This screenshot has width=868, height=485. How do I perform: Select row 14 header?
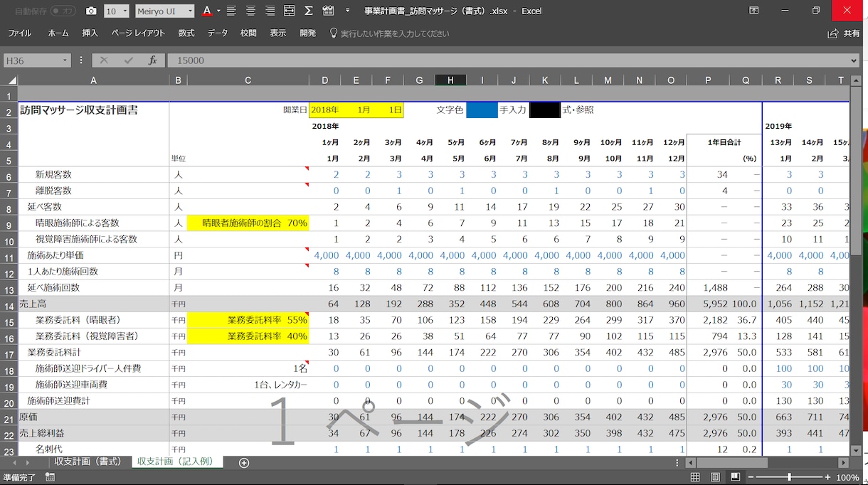point(9,304)
